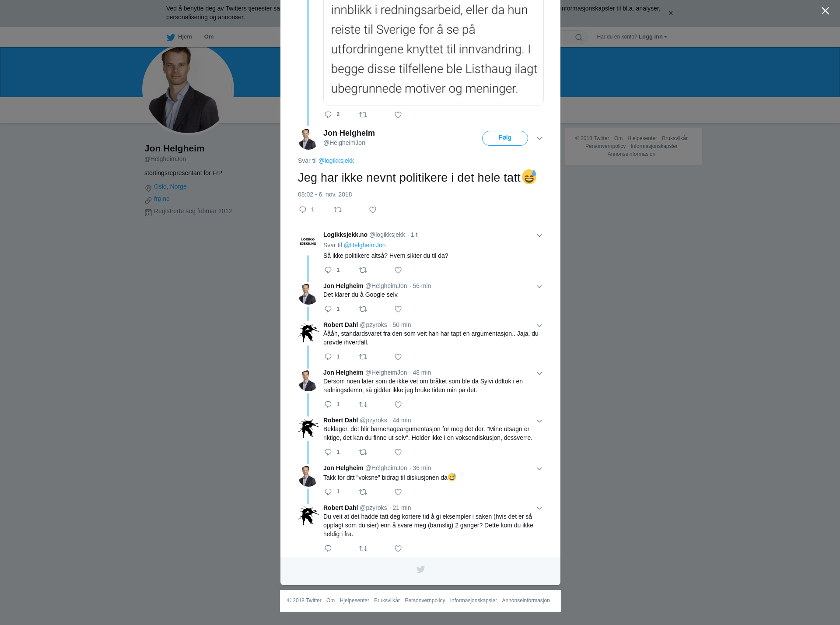This screenshot has height=625, width=840.
Task: Like Jon Helgheim's 36 min tweet
Action: click(398, 492)
